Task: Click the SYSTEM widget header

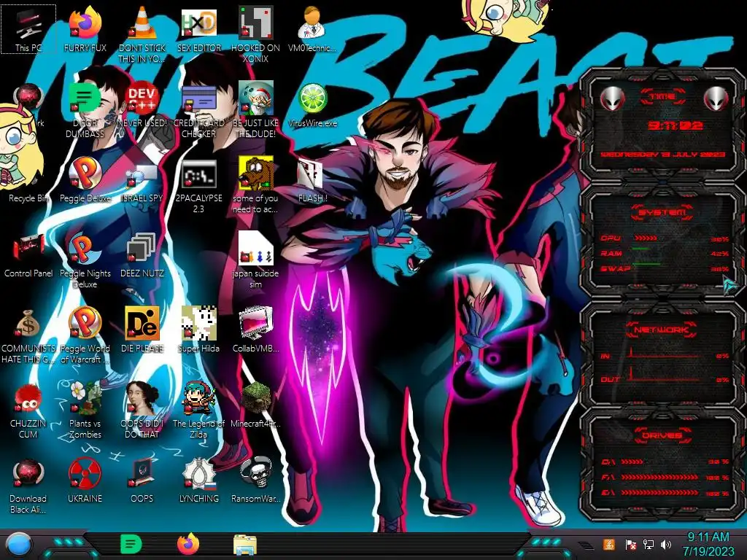Action: 662,212
